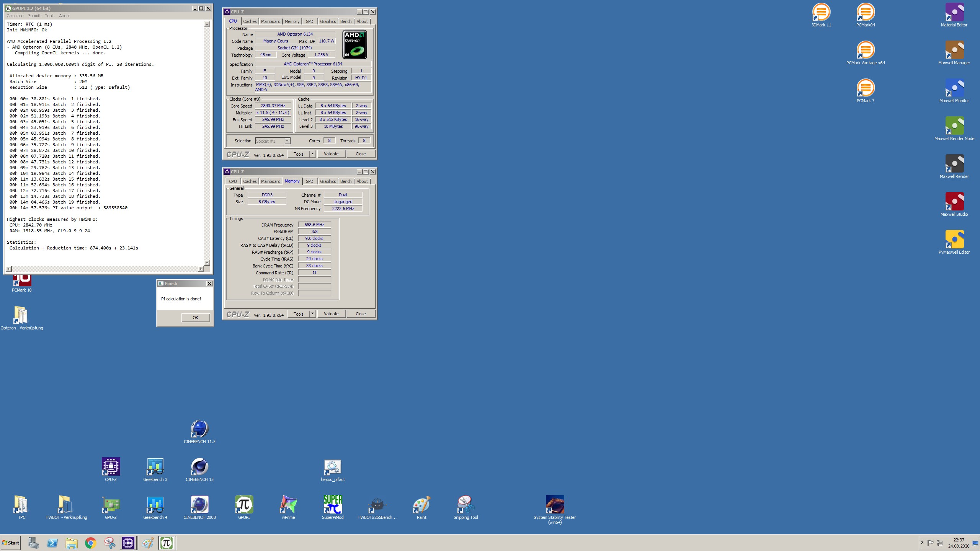This screenshot has width=980, height=551.
Task: Open the TPC folder shortcut
Action: [22, 507]
